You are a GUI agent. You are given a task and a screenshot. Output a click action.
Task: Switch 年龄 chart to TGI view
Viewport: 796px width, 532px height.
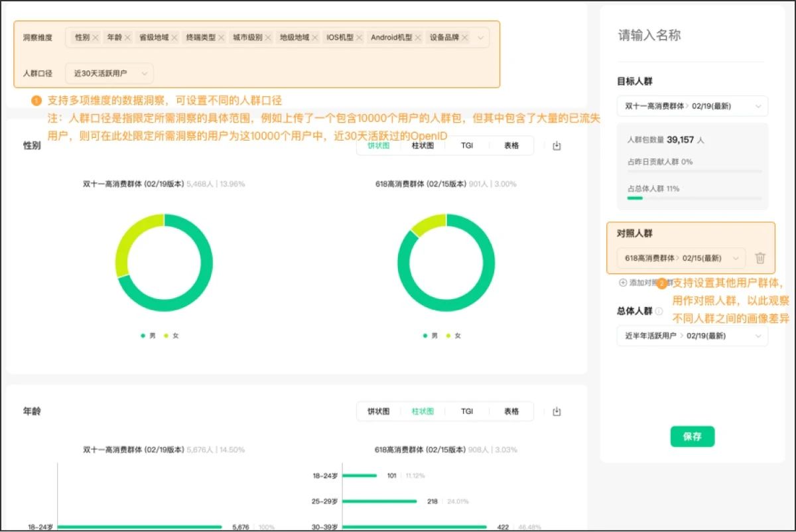[x=467, y=411]
